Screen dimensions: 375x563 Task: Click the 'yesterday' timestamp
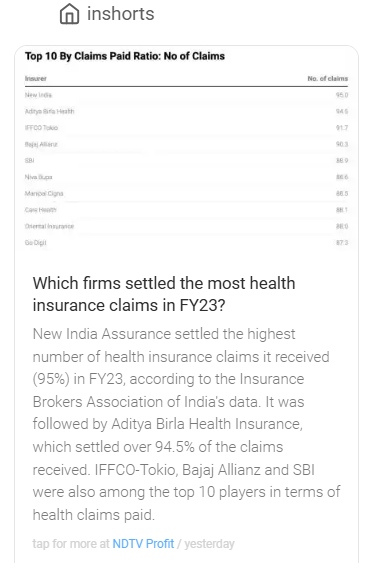point(209,544)
